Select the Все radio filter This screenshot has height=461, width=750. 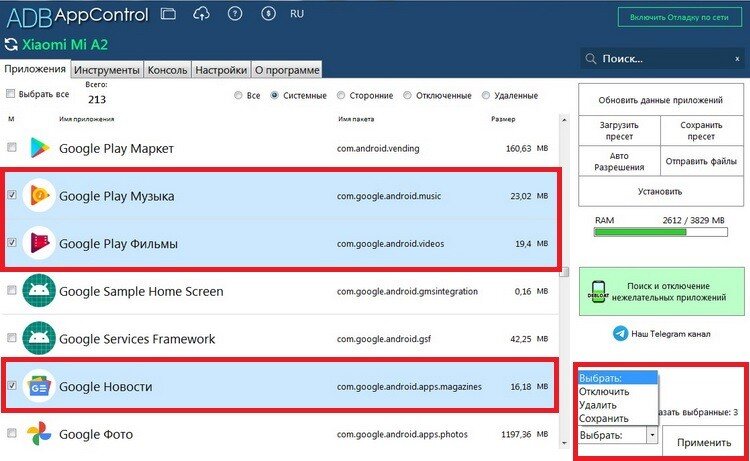[x=238, y=95]
